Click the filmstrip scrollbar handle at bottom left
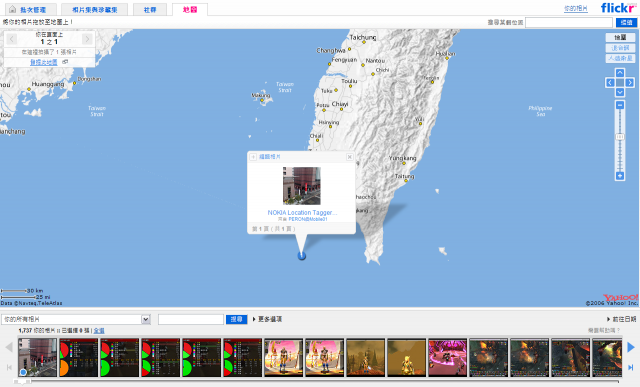This screenshot has width=640, height=387. pos(22,382)
